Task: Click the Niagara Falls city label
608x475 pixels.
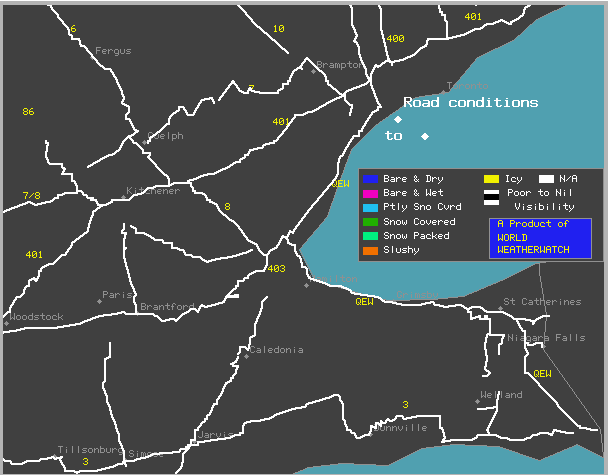Action: 546,338
